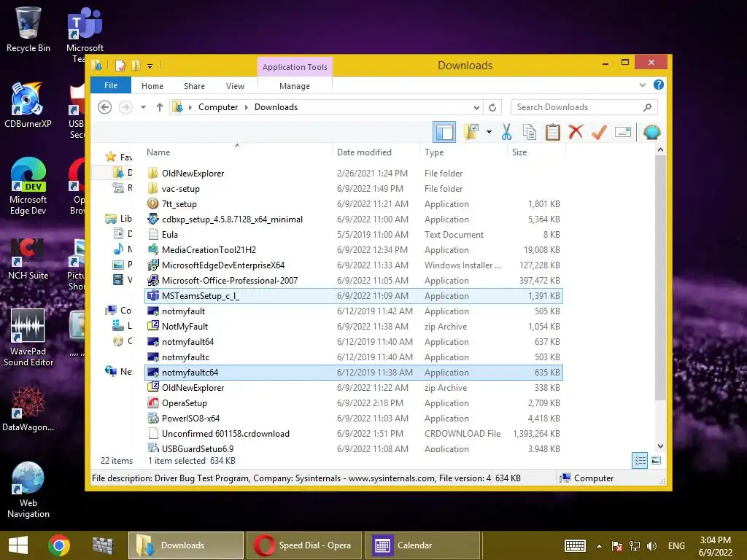Image resolution: width=747 pixels, height=560 pixels.
Task: Click Downloads in the address breadcrumb
Action: (276, 107)
